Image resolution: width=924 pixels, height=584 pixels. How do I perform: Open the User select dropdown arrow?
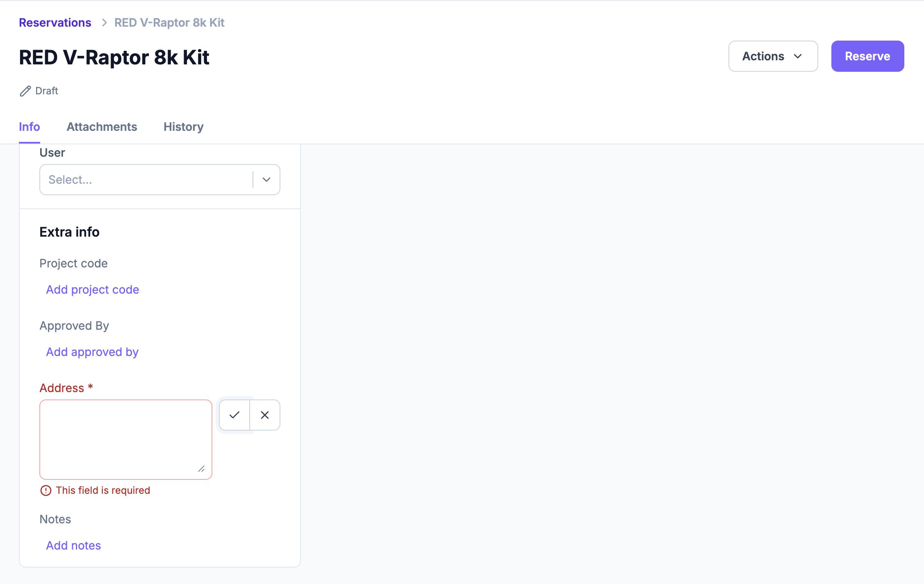coord(266,180)
